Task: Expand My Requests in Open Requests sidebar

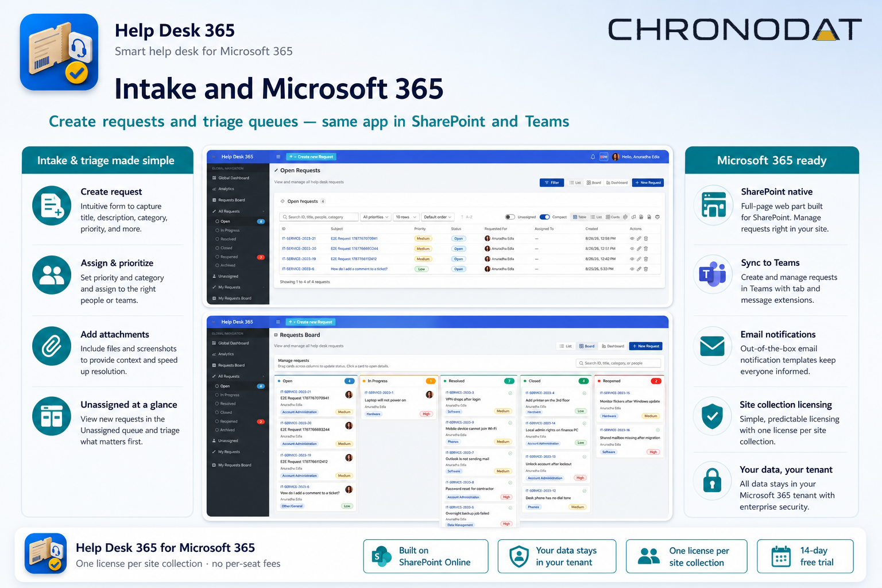Action: pyautogui.click(x=264, y=287)
